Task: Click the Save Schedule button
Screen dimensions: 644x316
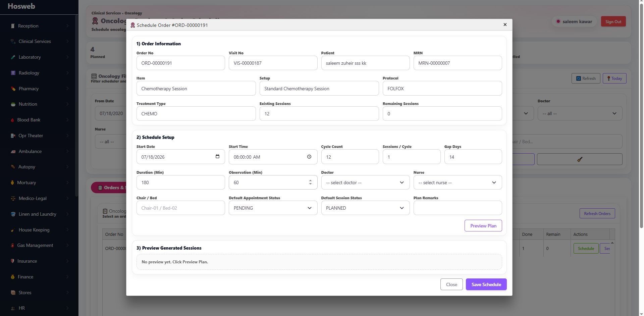Action: click(486, 284)
